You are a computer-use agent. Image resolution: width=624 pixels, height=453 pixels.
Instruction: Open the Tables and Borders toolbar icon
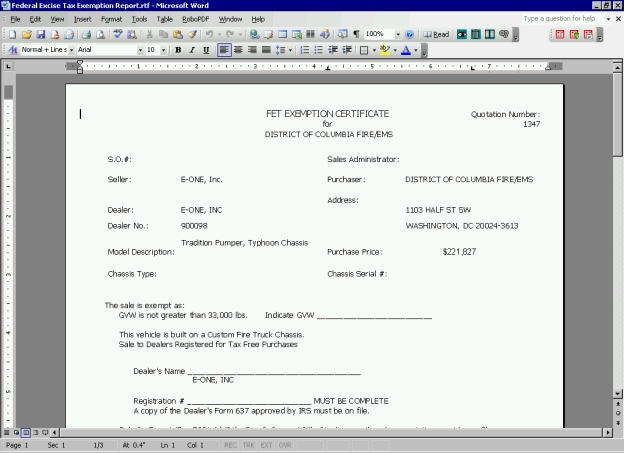click(269, 35)
